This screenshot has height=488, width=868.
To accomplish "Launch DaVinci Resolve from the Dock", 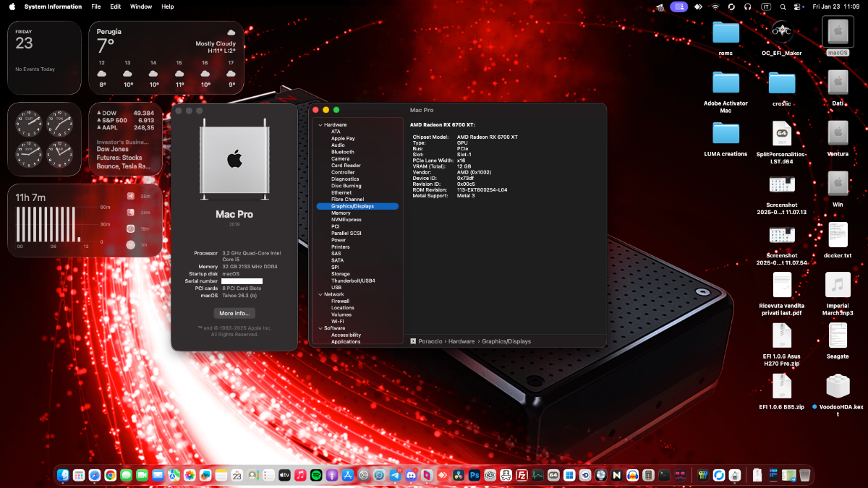I will coord(459,476).
